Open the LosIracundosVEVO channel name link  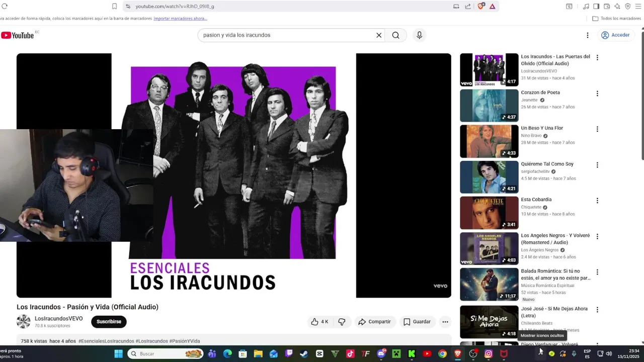(58, 319)
